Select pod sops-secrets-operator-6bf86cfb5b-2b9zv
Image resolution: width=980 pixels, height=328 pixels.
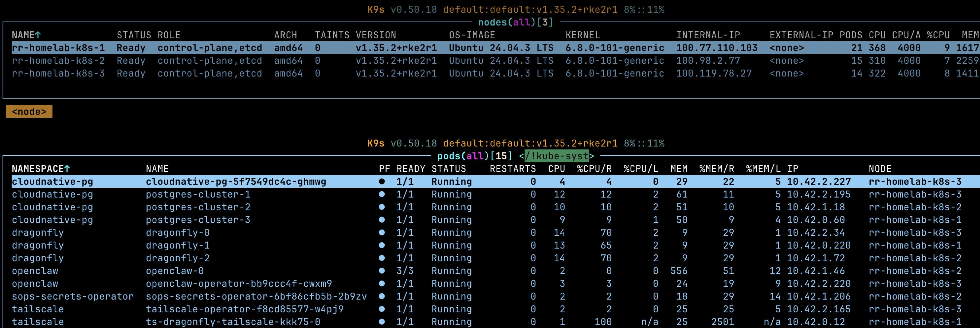(496, 296)
